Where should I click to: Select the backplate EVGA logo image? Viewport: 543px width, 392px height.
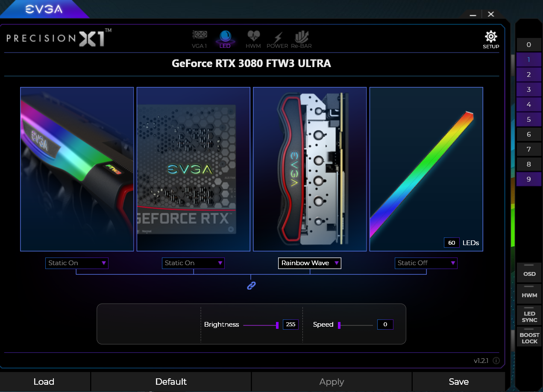(193, 169)
